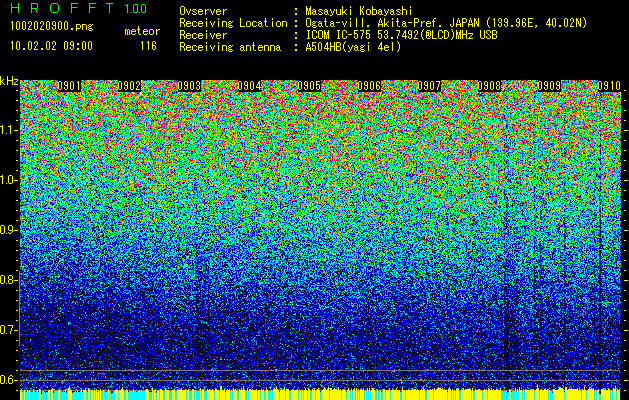Click the yellow signal level bar strip
The width and height of the screenshot is (629, 400).
tap(321, 394)
